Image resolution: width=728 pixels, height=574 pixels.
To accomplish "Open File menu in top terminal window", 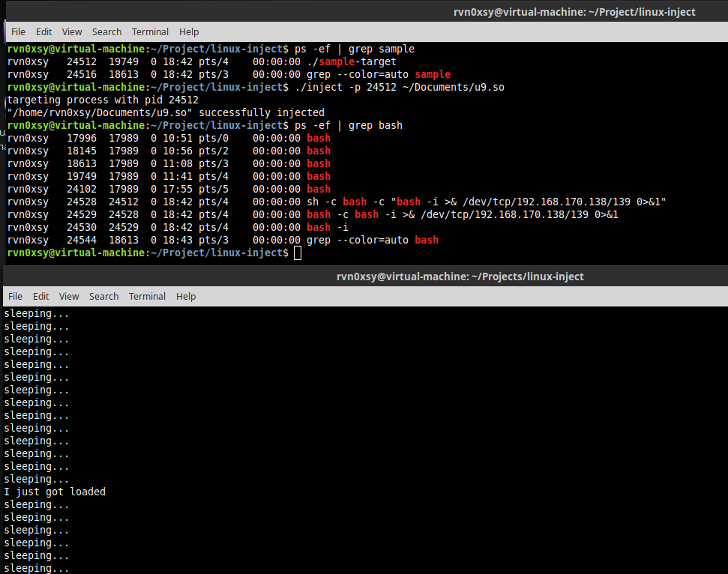I will point(18,32).
